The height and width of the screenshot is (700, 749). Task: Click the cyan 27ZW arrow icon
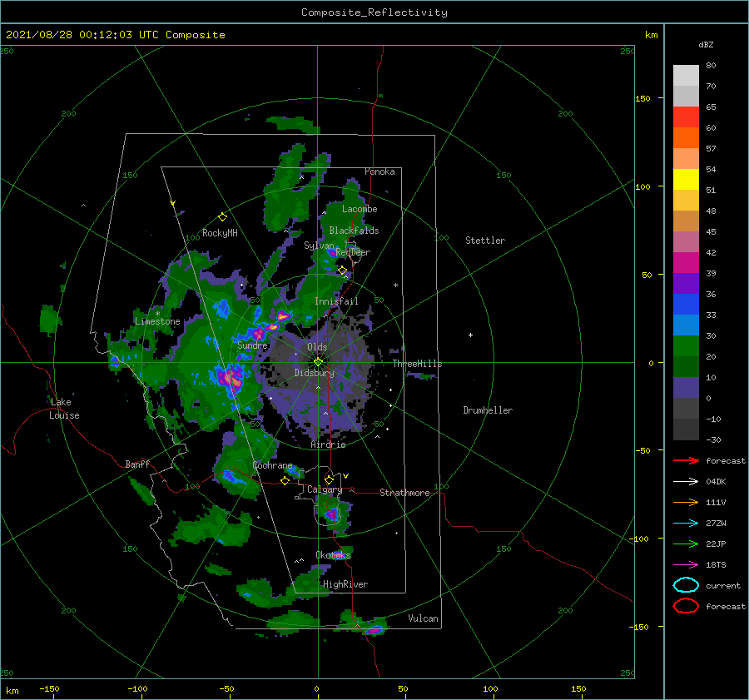[686, 524]
